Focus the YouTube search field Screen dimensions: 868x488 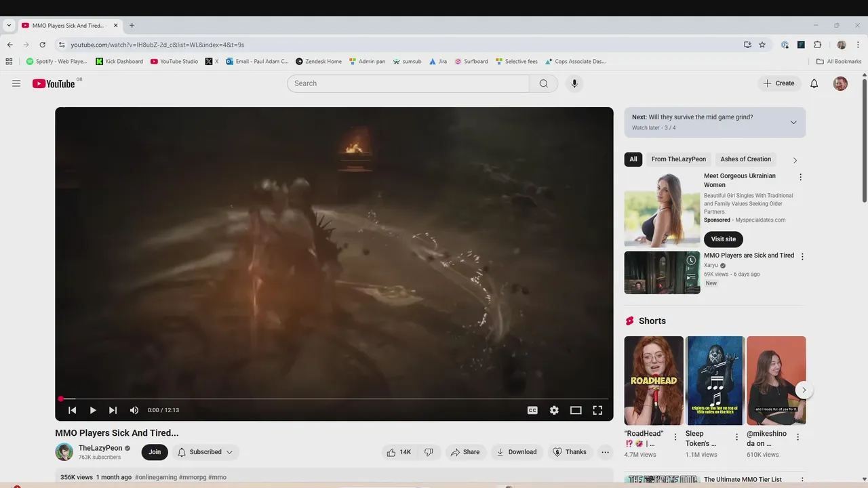click(x=408, y=83)
